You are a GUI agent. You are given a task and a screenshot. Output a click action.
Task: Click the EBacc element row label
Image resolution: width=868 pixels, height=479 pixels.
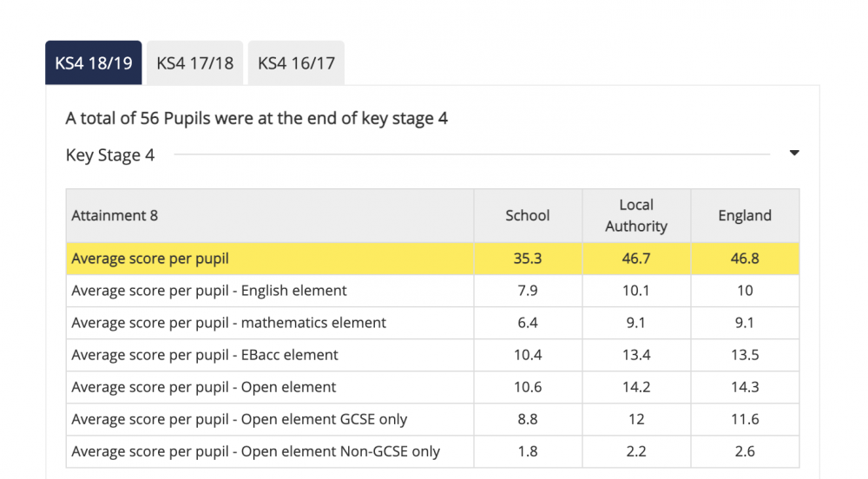[x=205, y=355]
